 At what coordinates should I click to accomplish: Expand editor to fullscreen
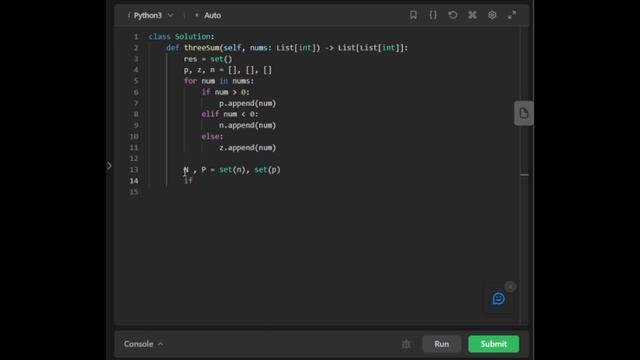pyautogui.click(x=512, y=15)
